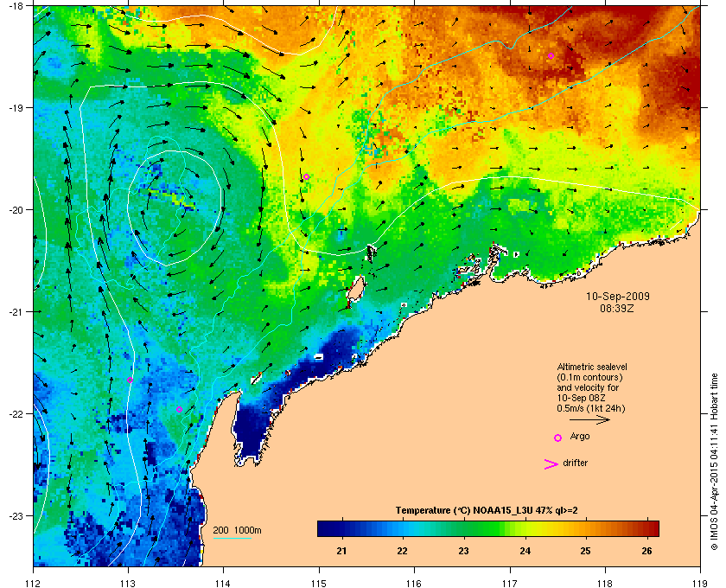Click the dark blue cold water in the gulf
Image resolution: width=726 pixels, height=588 pixels.
point(252,429)
